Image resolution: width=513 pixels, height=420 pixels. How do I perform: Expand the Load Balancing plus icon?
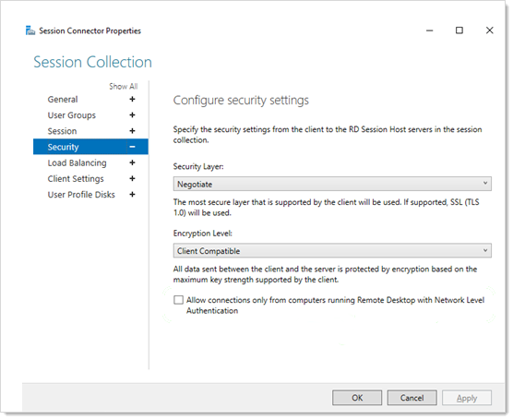tap(132, 162)
